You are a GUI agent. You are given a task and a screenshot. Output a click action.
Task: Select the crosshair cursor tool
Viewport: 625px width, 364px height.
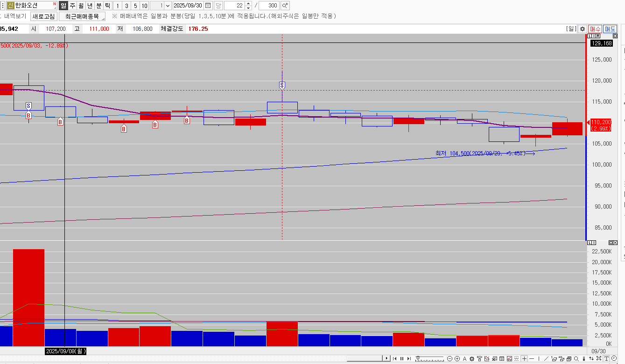(x=525, y=358)
